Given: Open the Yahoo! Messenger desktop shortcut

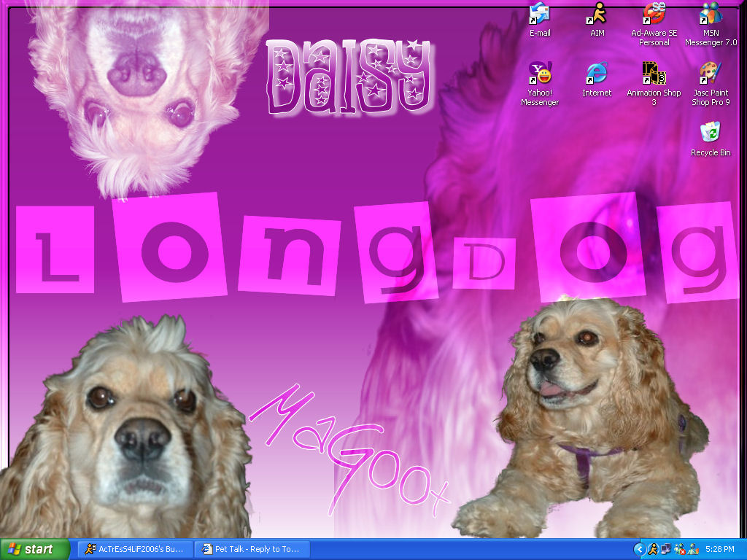Looking at the screenshot, I should pos(540,84).
